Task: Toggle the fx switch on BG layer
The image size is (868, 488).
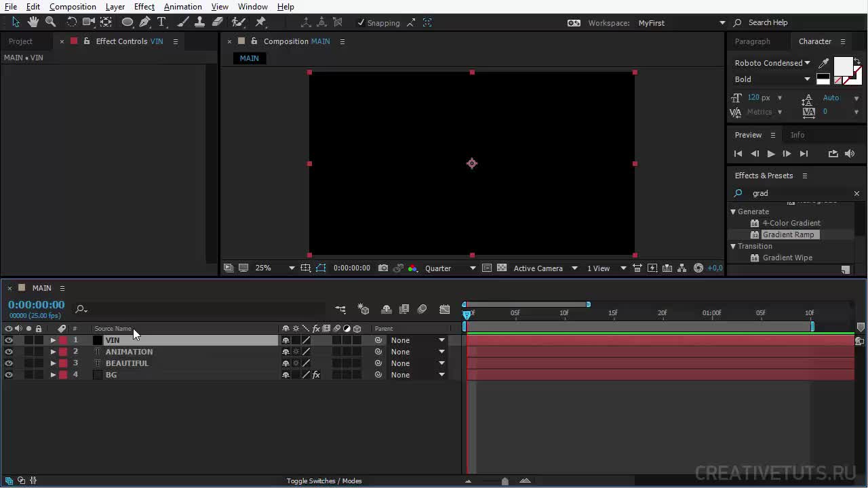Action: [x=316, y=375]
